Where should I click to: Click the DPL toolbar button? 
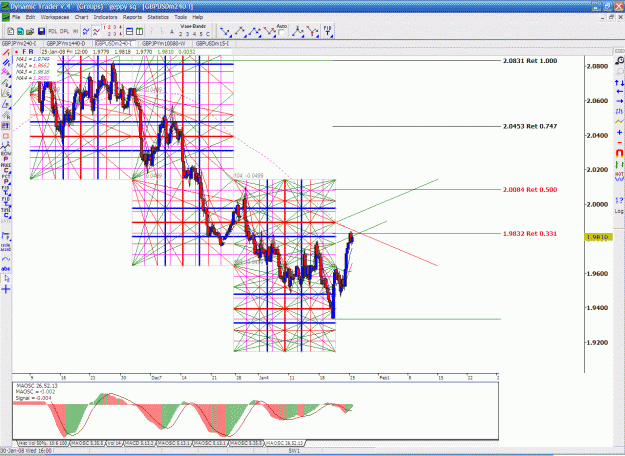(x=65, y=31)
